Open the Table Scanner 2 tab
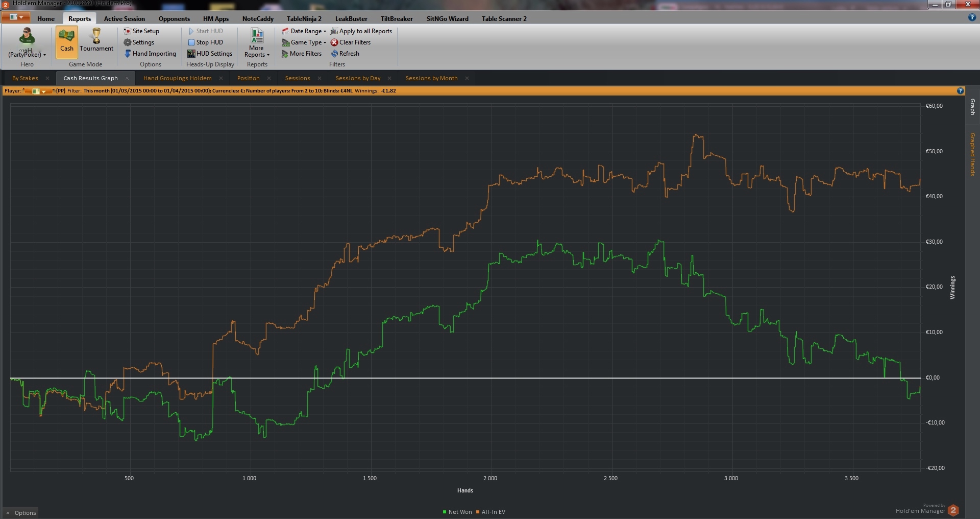 click(x=504, y=19)
